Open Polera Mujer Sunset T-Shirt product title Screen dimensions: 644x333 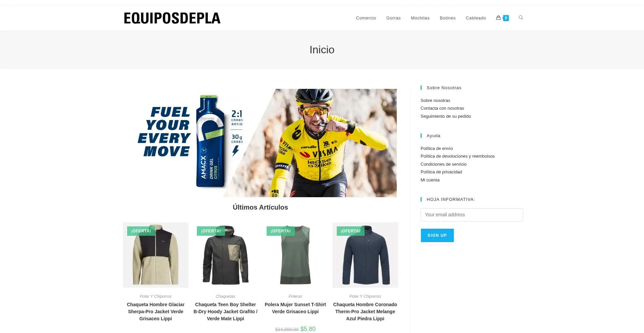coord(295,308)
